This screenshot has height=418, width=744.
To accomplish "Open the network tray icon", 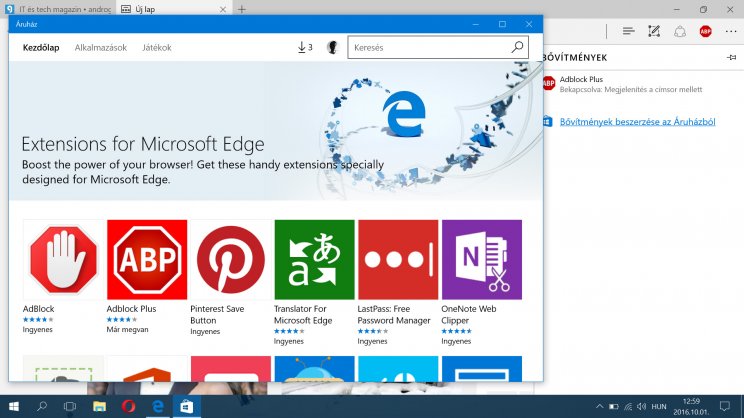I will [628, 407].
